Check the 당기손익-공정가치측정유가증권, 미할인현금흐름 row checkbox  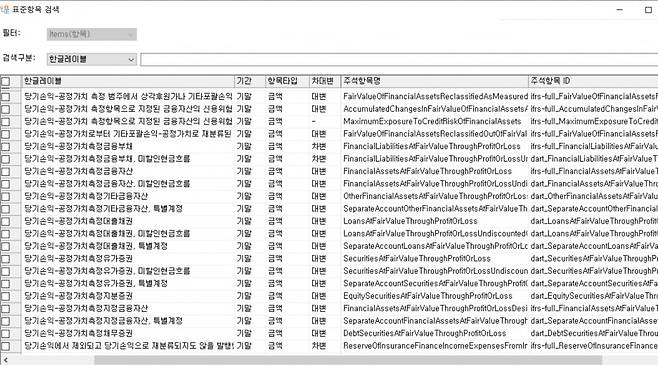(5, 271)
